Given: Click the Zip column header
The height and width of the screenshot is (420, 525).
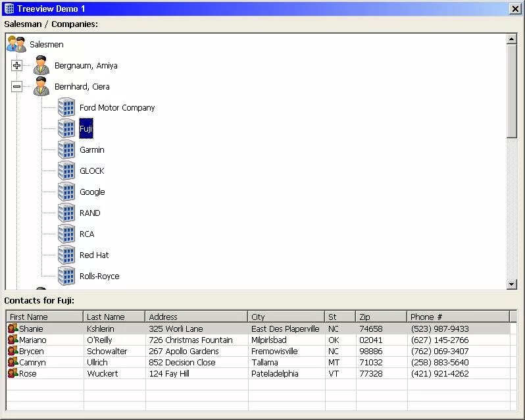Looking at the screenshot, I should click(x=382, y=317).
